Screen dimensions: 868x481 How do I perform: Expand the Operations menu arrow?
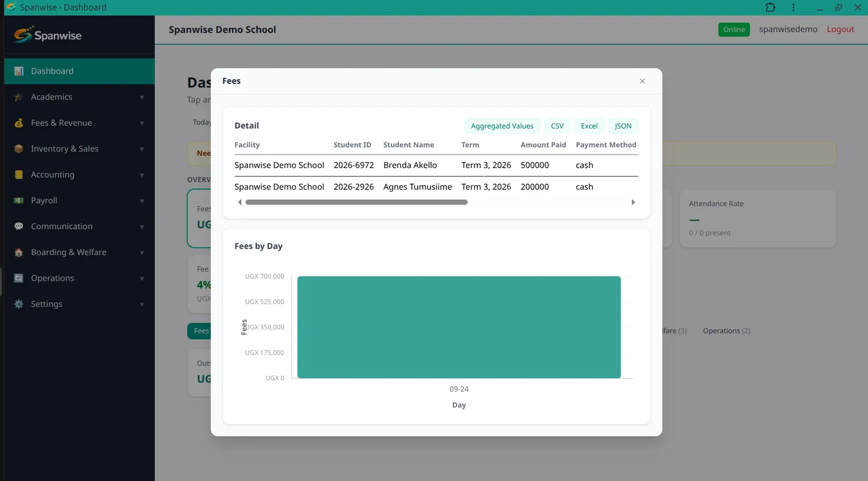(x=142, y=278)
